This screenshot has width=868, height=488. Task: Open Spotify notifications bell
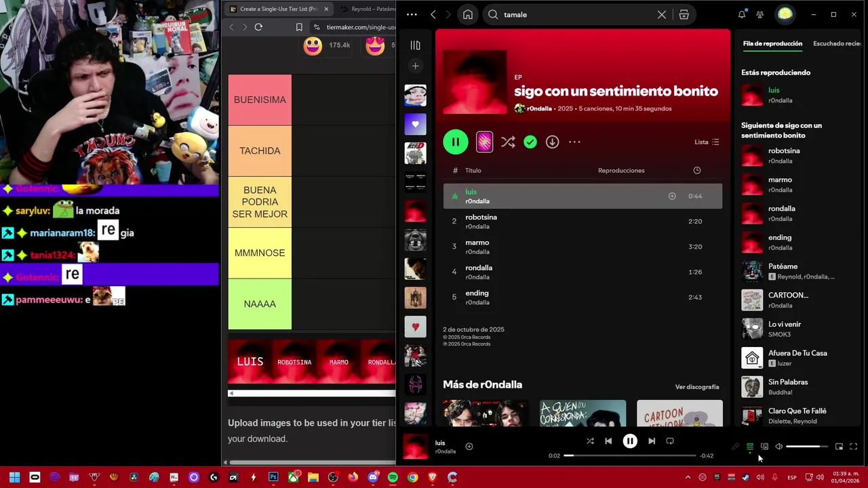coord(742,14)
